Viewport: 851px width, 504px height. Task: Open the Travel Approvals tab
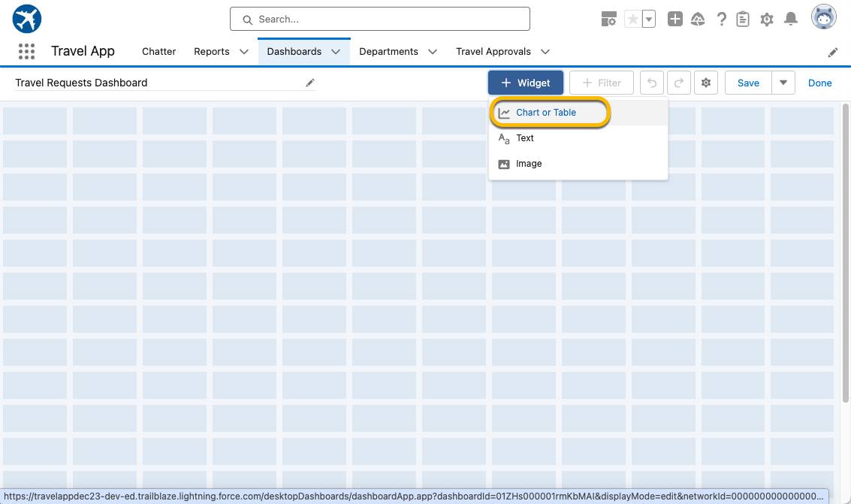click(493, 52)
